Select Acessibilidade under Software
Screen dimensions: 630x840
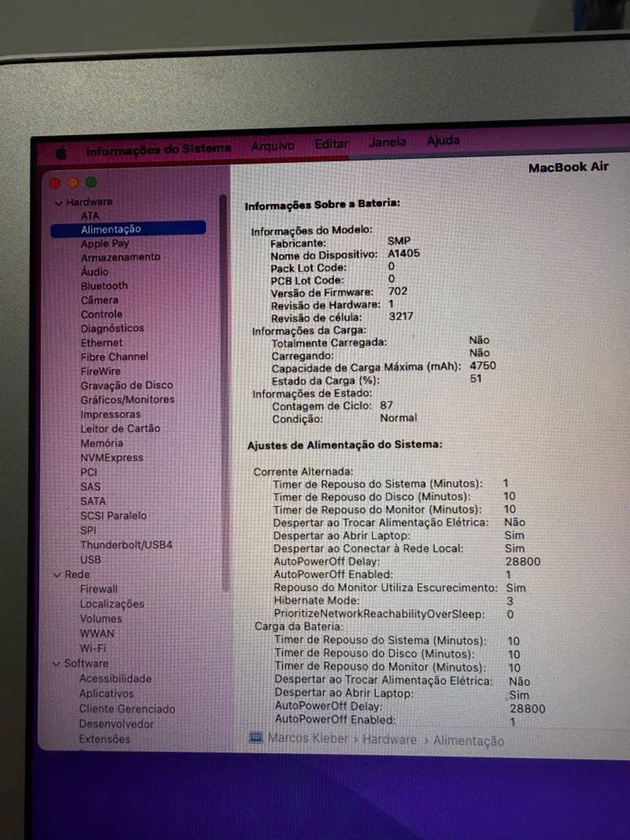point(115,679)
